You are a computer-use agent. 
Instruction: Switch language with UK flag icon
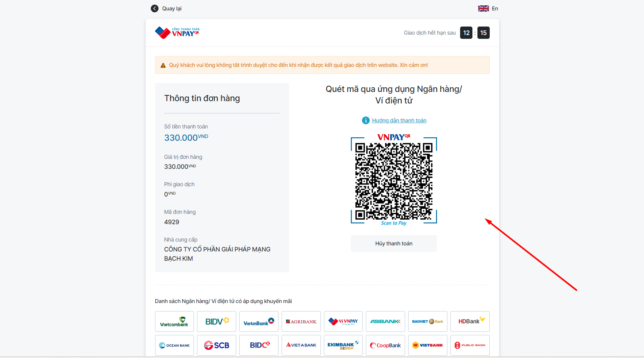484,8
